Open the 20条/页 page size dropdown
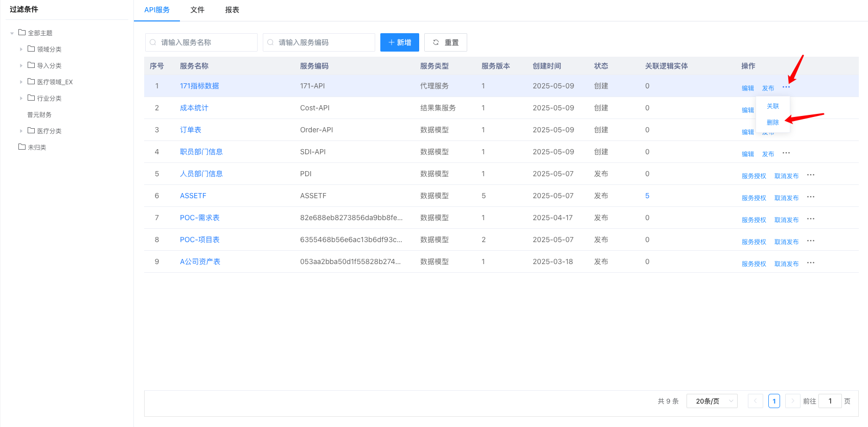The width and height of the screenshot is (868, 427). pos(712,401)
